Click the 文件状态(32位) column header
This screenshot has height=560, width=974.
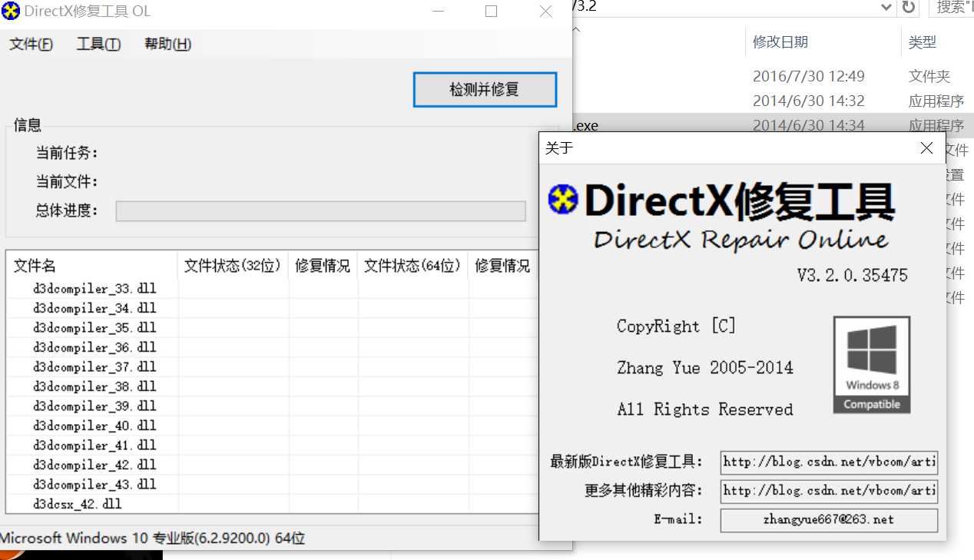pos(234,266)
